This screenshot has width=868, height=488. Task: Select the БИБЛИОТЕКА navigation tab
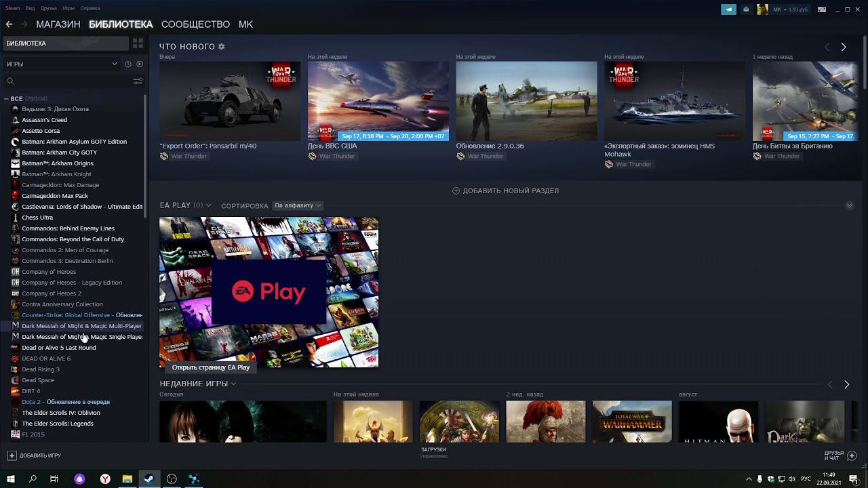click(x=121, y=24)
